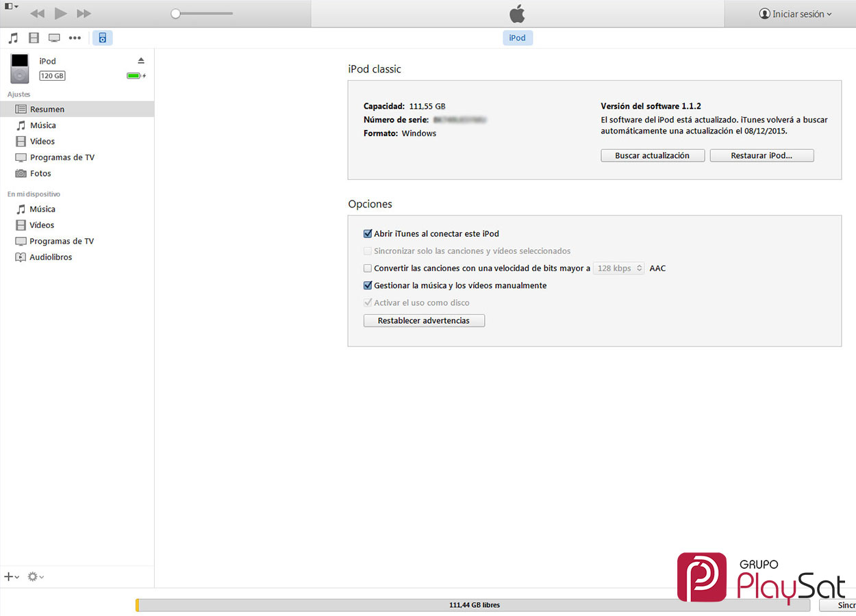
Task: Open the Iniciar sesión account dropdown
Action: 795,14
